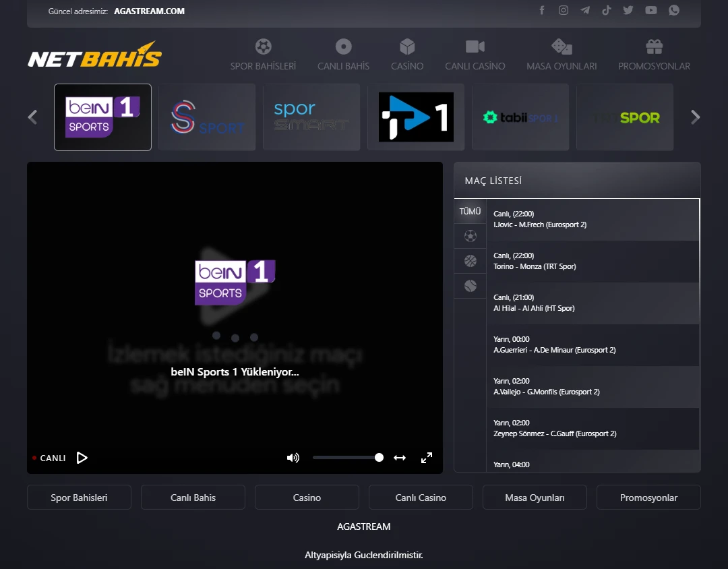Filter matches by football icon
Screen dimensions: 728x569
(x=471, y=236)
